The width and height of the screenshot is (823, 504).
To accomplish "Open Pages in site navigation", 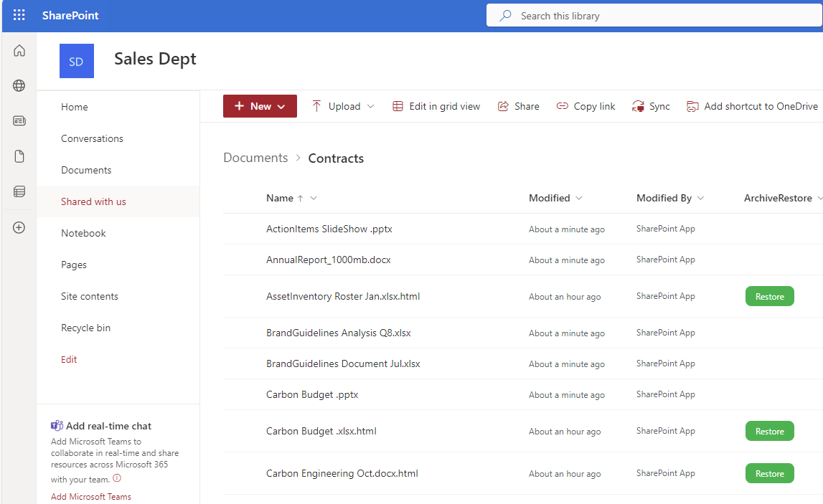I will click(x=73, y=265).
